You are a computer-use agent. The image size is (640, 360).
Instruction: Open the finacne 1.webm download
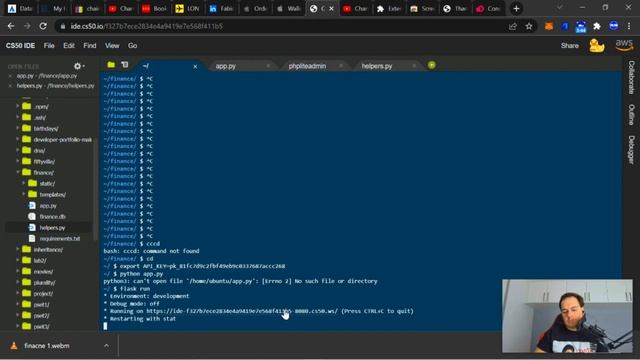point(47,346)
